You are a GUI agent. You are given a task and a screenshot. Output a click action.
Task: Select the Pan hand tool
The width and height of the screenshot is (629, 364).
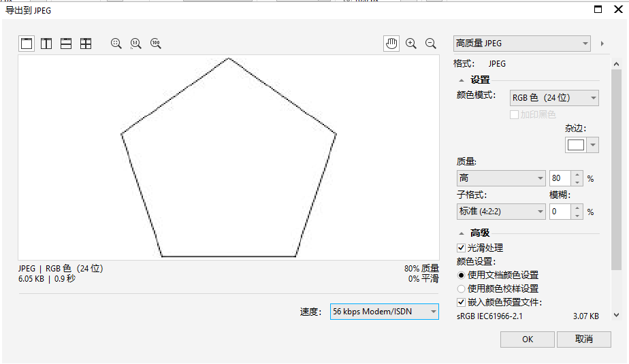click(x=391, y=44)
